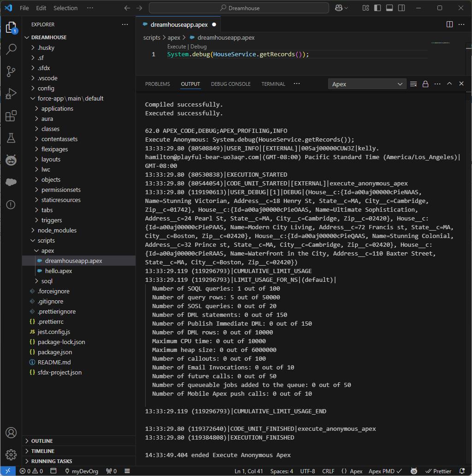Image resolution: width=472 pixels, height=476 pixels.
Task: Expand the TIMELINE section
Action: click(x=79, y=451)
